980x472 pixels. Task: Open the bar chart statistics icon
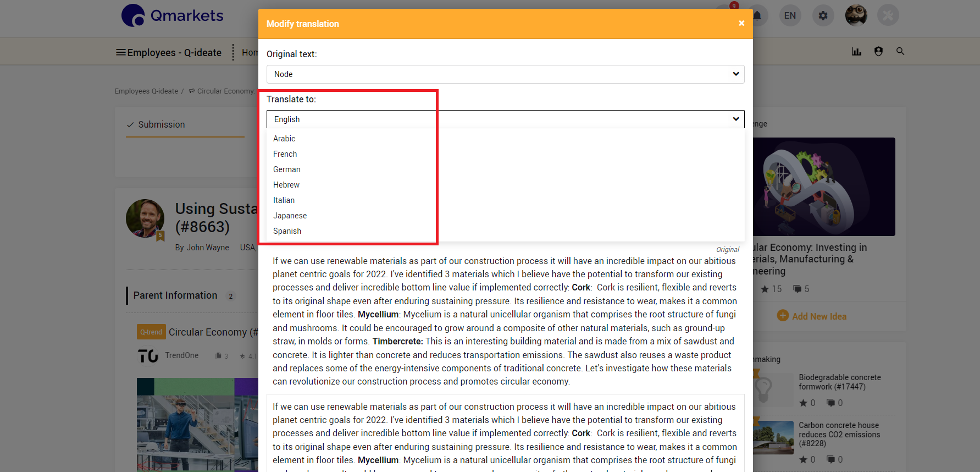click(856, 51)
